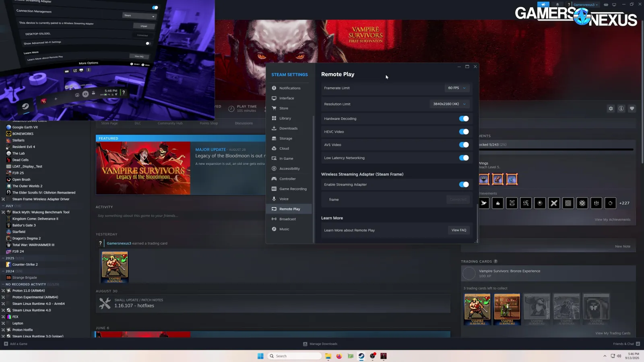Favorite Vampire Survivors with the heart icon
Screen dimensions: 644x362
632,109
